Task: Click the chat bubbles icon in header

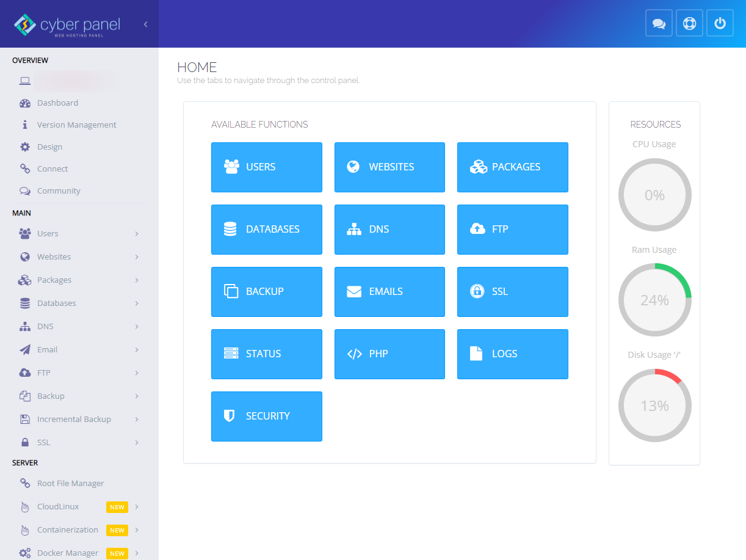Action: (659, 23)
